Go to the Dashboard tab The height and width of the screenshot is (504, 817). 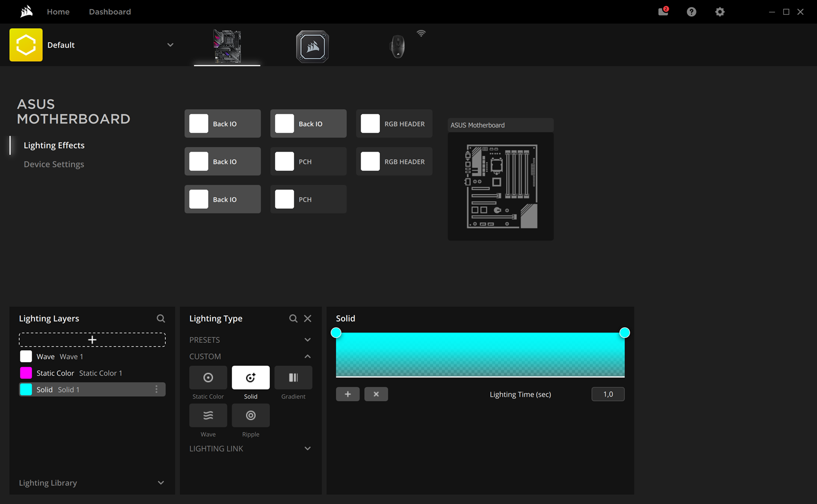tap(110, 12)
